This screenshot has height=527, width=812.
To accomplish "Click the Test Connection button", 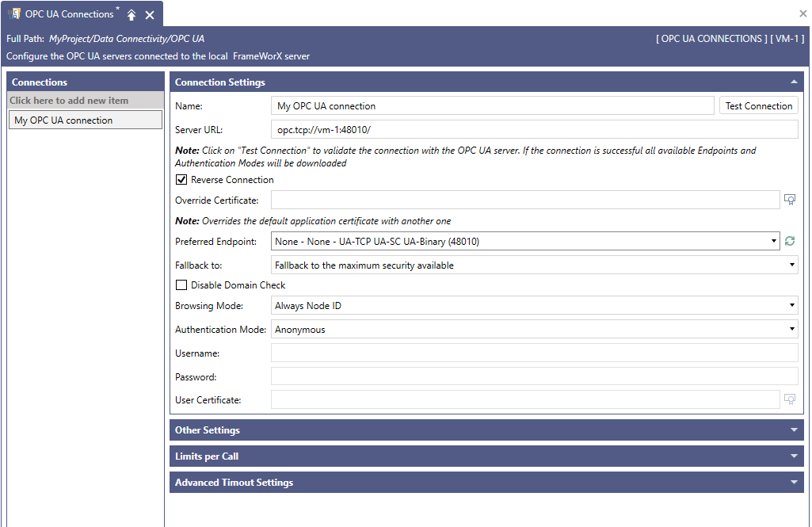I will point(759,105).
